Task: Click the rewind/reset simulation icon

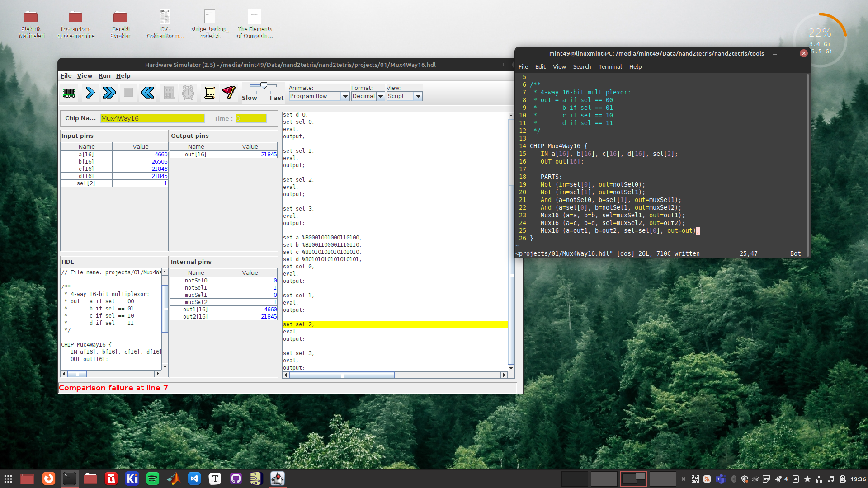Action: point(147,92)
